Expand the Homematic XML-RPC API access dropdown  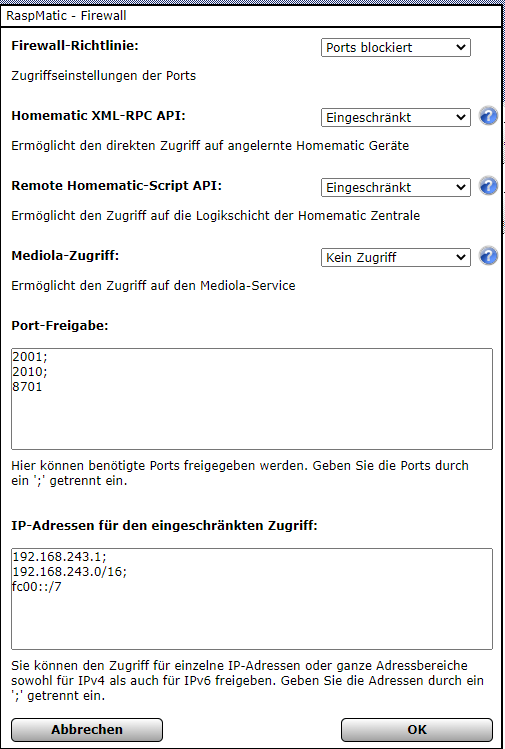pyautogui.click(x=396, y=118)
